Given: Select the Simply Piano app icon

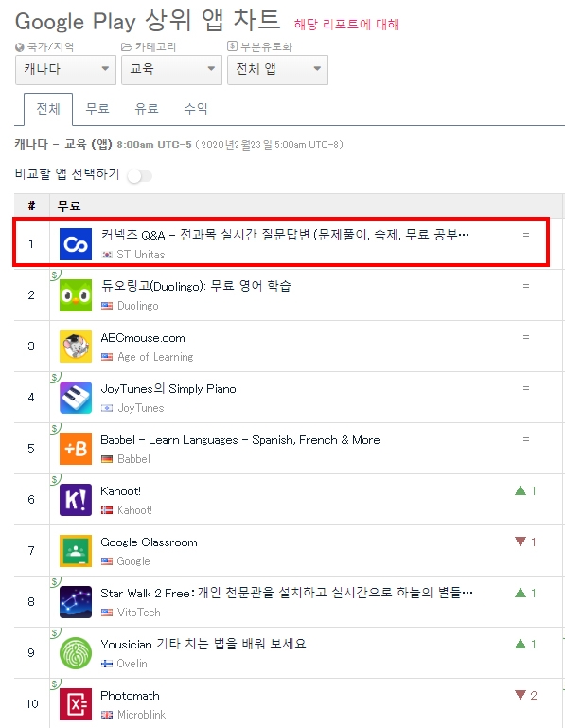Looking at the screenshot, I should (76, 398).
